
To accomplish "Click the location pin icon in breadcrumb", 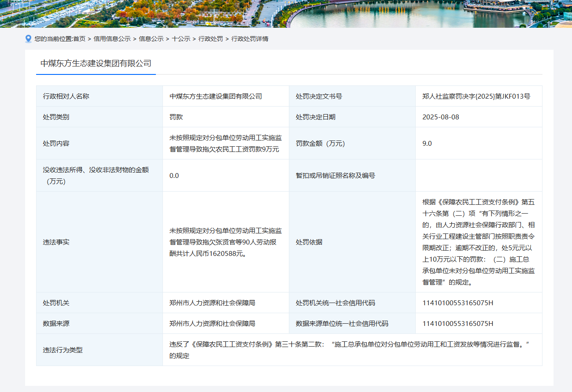I will tap(28, 39).
